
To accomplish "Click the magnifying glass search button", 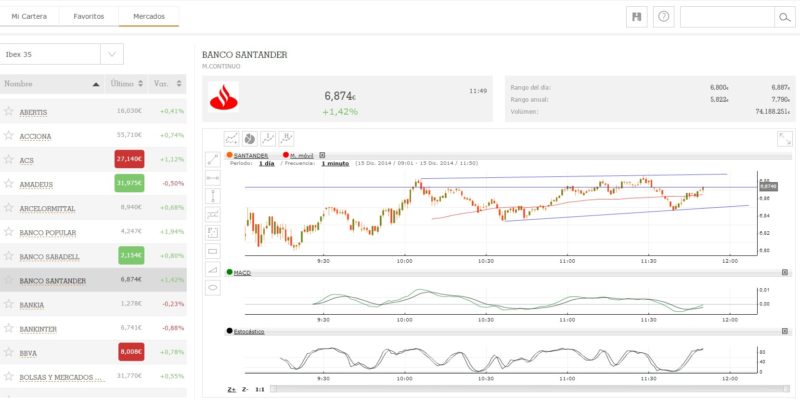I will pos(784,17).
